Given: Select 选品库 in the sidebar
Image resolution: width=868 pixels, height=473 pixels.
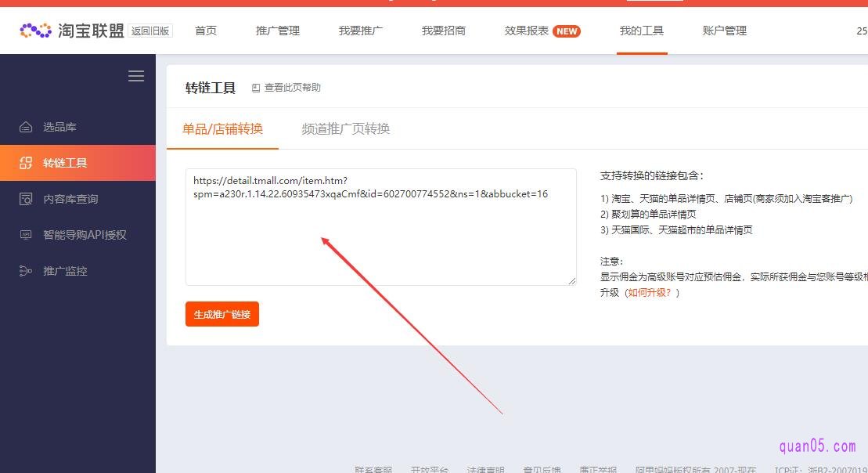Looking at the screenshot, I should point(77,127).
